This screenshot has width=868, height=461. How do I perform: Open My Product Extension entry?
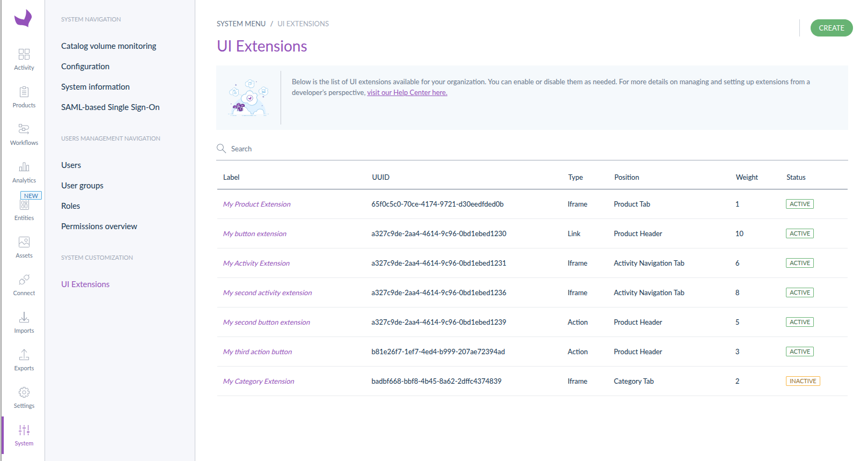[x=256, y=204]
